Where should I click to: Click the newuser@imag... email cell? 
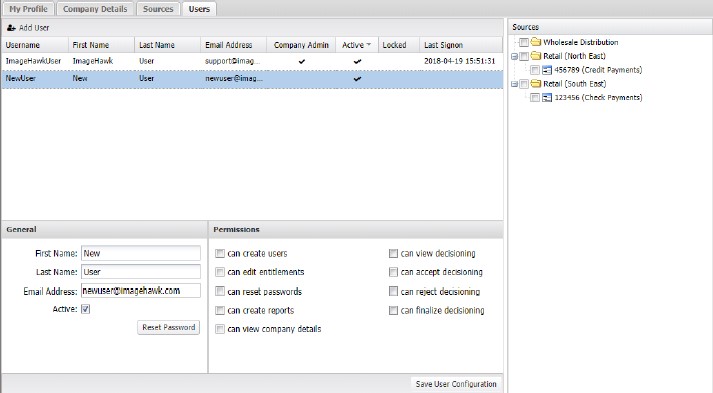click(234, 78)
